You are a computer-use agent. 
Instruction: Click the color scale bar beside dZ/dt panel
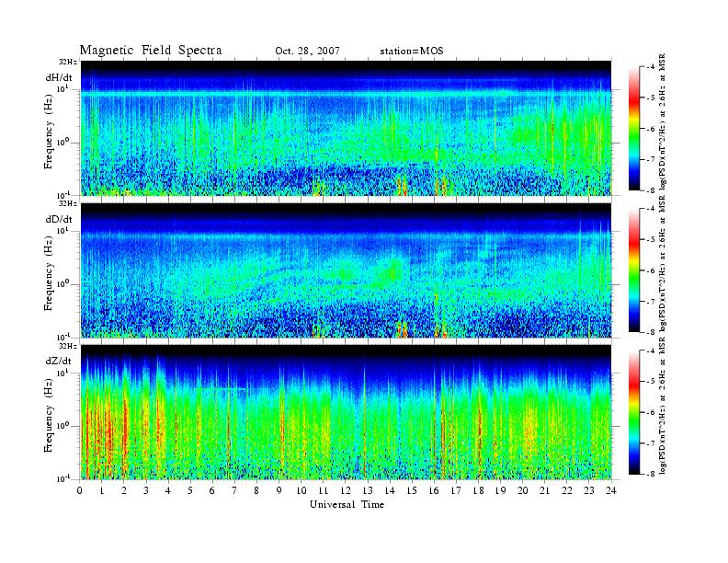633,412
